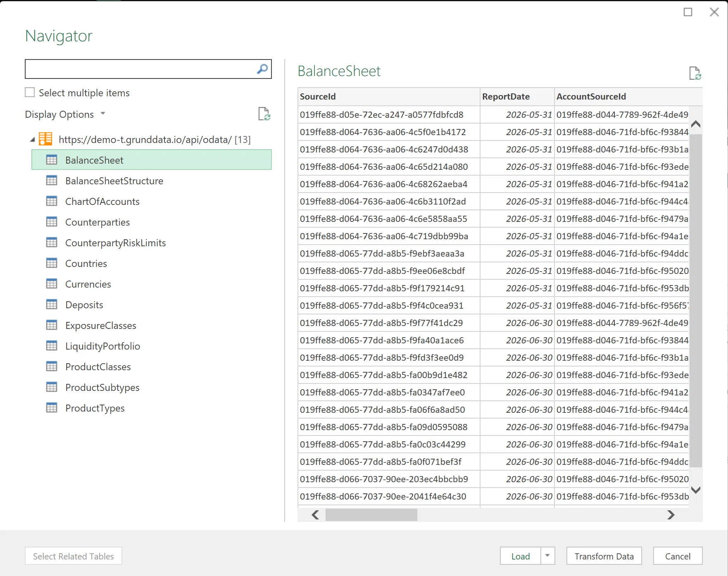Select the ProductClasses table
The image size is (728, 576).
(x=152, y=367)
